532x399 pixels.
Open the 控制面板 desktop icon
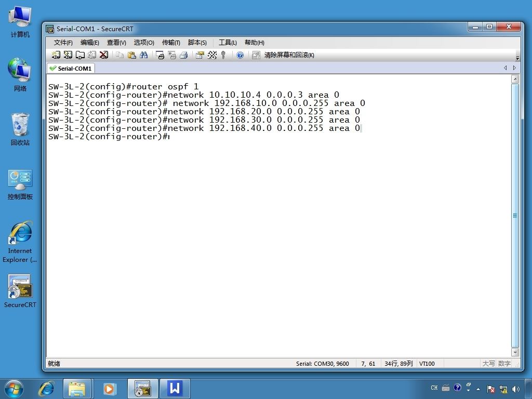pyautogui.click(x=20, y=184)
